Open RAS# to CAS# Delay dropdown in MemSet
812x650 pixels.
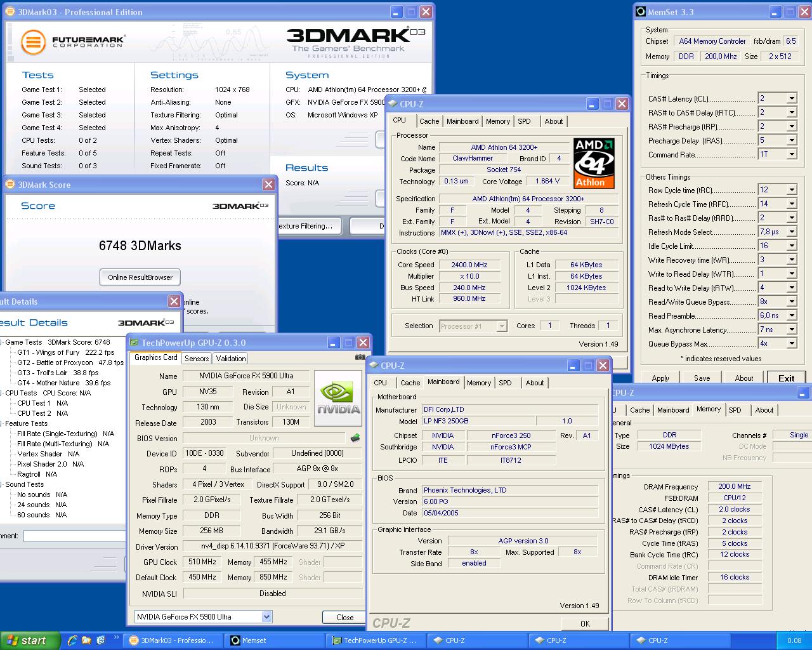click(x=792, y=112)
